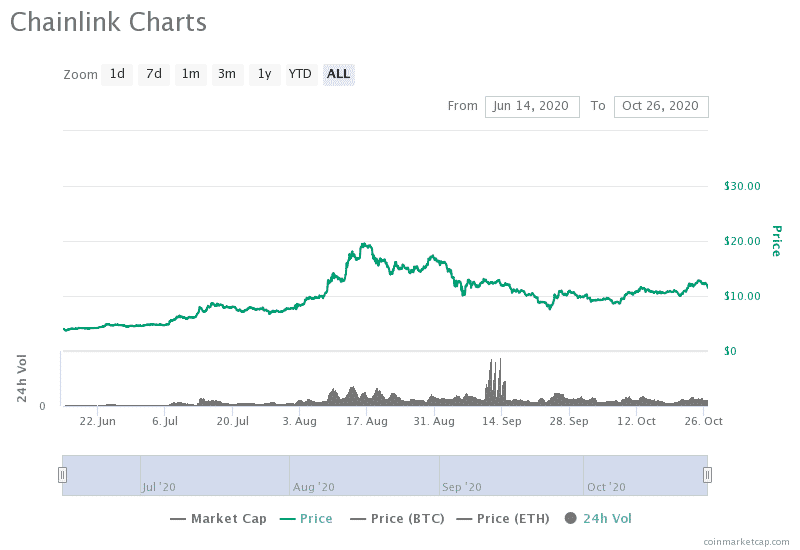Click left navigator range handle
The image size is (800, 550).
point(62,475)
